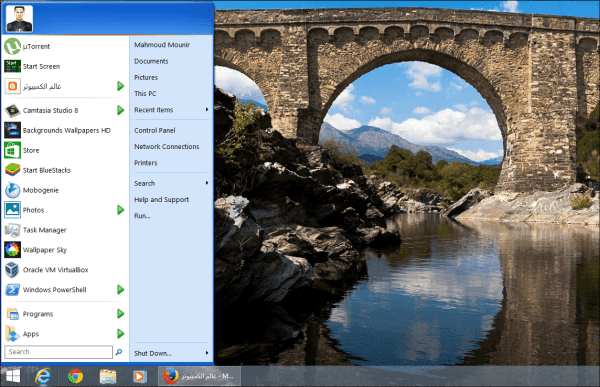Open Google Chrome from taskbar
This screenshot has height=387, width=600.
click(75, 376)
